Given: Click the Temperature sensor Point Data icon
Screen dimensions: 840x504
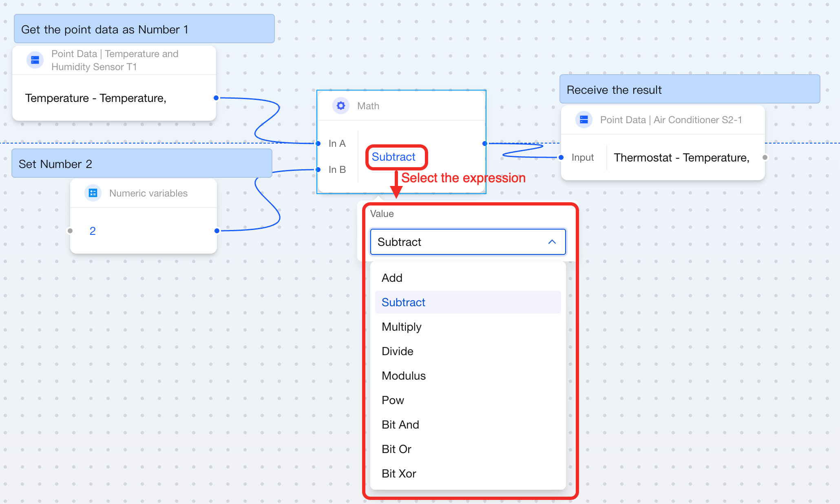Looking at the screenshot, I should click(x=35, y=60).
